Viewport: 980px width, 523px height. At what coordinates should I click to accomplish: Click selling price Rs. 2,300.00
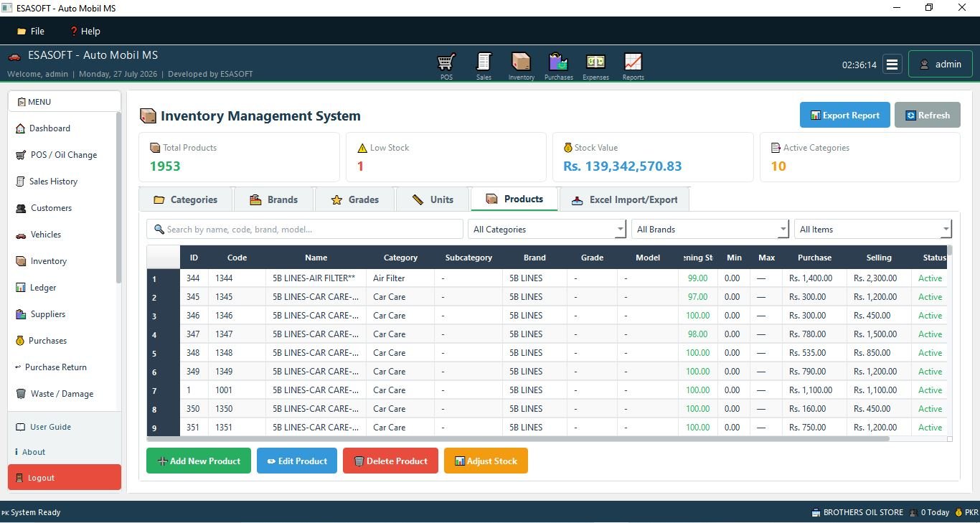[879, 278]
